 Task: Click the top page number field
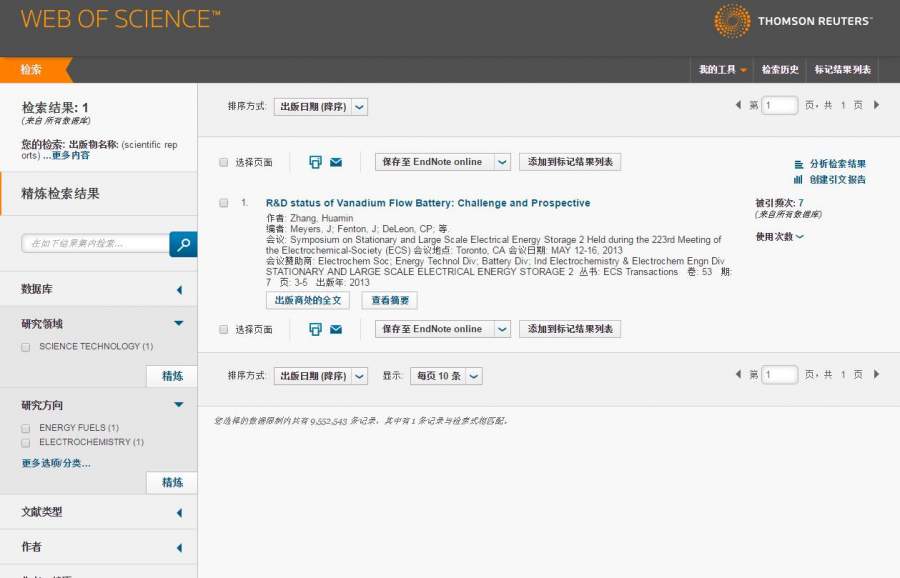(779, 105)
